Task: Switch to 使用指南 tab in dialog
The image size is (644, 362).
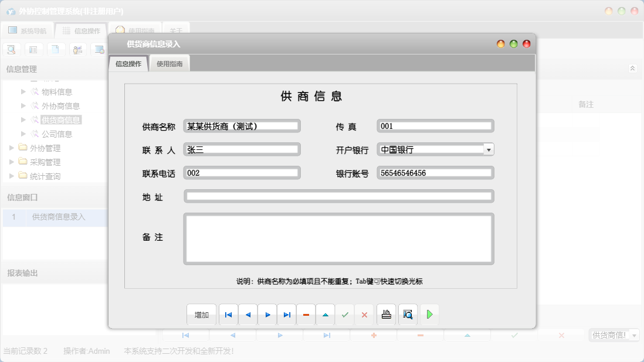Action: tap(170, 64)
